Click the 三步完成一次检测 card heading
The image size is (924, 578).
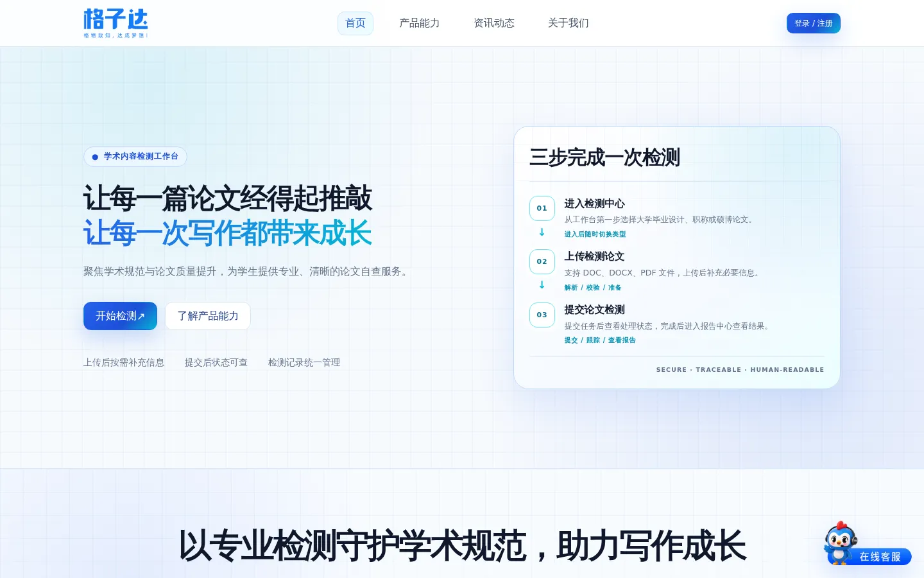604,157
